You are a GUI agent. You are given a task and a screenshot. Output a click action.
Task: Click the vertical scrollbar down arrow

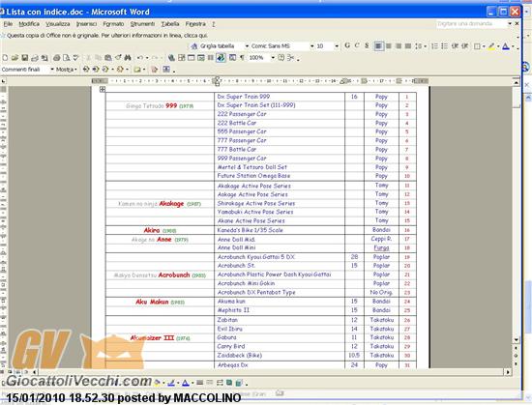coord(517,339)
